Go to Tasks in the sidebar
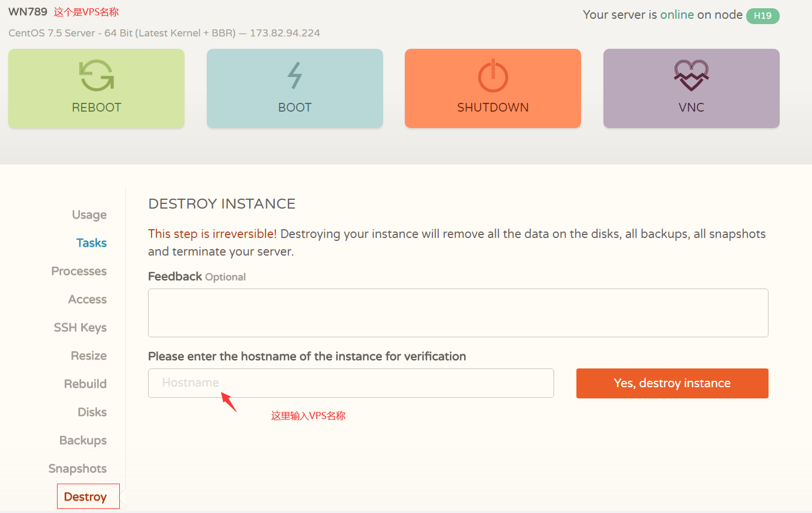 91,243
